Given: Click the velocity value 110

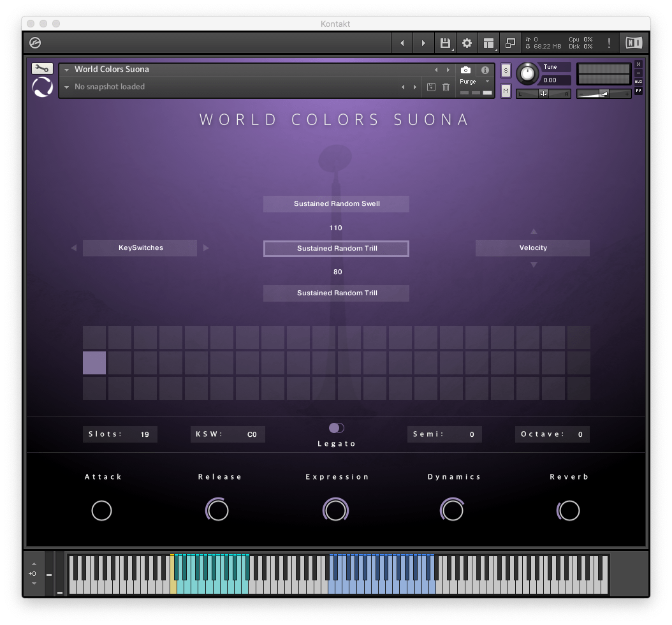Looking at the screenshot, I should pyautogui.click(x=336, y=228).
